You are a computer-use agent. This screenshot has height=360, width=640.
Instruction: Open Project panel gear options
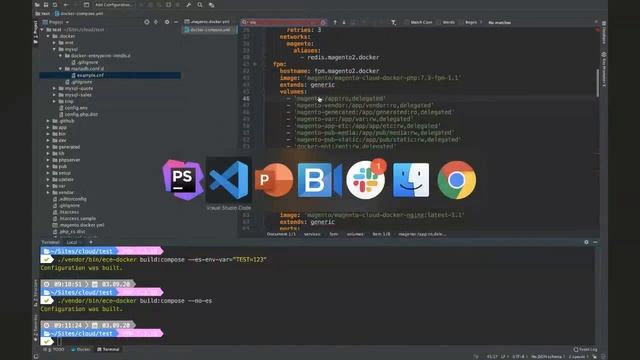tap(167, 22)
